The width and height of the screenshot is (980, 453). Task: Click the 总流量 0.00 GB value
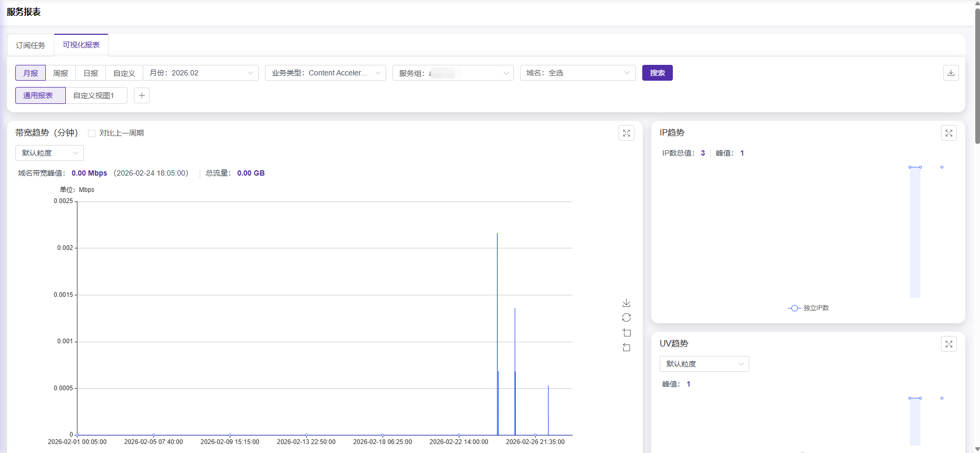tap(251, 173)
